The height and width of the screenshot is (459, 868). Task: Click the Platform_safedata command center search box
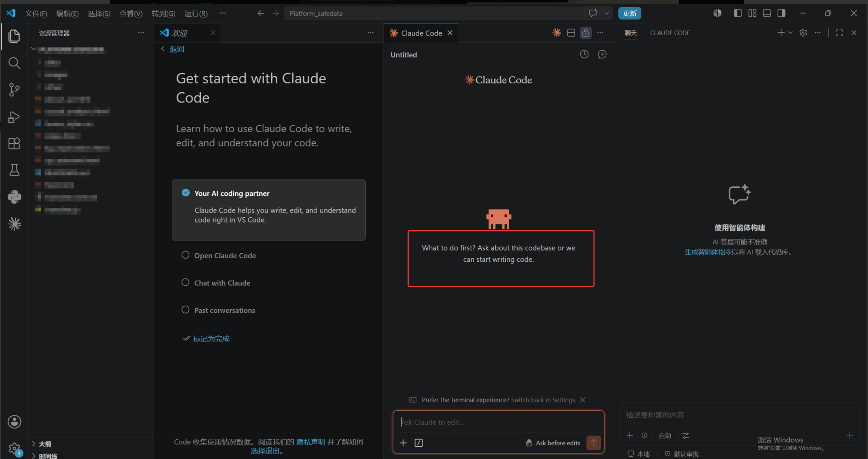click(x=434, y=13)
